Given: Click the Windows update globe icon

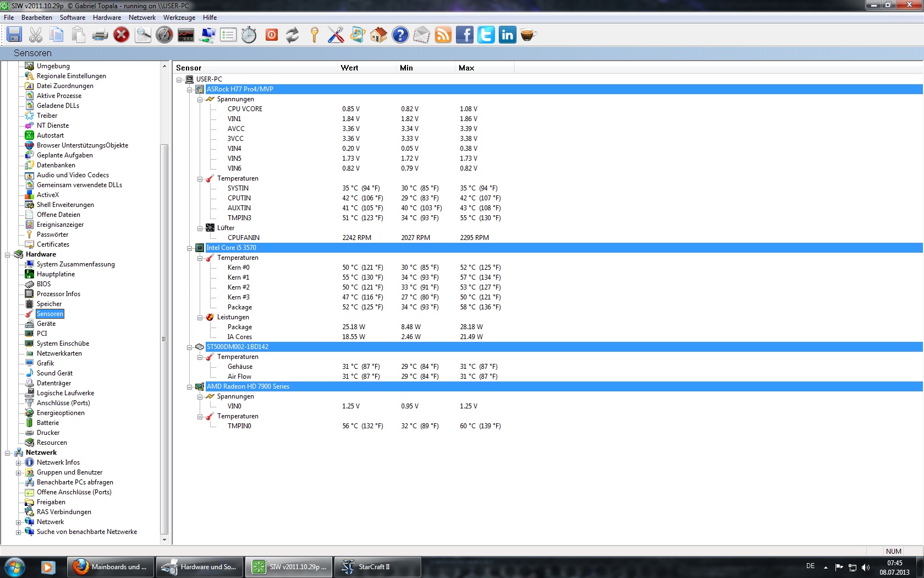Looking at the screenshot, I should (x=358, y=35).
